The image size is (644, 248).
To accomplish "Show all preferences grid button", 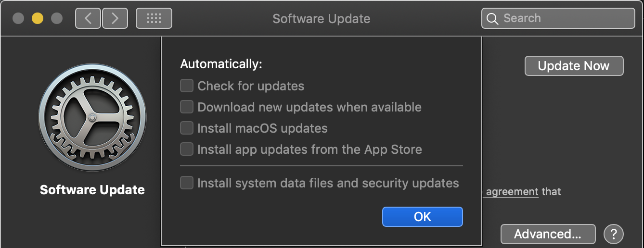I will (154, 19).
